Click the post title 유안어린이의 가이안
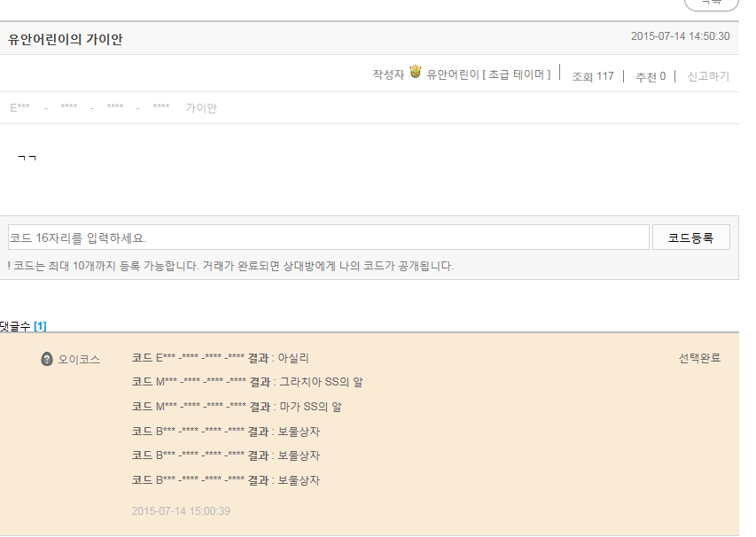The image size is (756, 537). tap(66, 39)
